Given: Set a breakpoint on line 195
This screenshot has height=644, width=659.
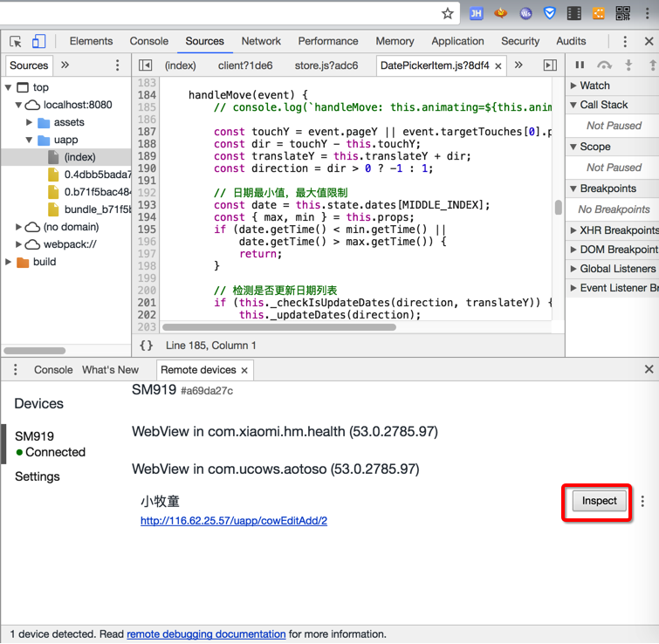Looking at the screenshot, I should click(x=147, y=230).
